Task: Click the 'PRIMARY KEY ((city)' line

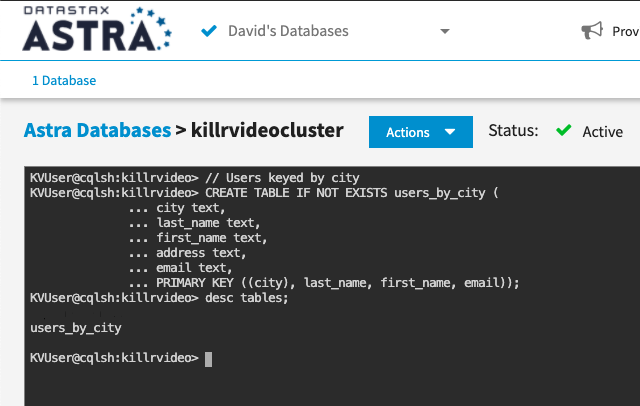Action: [338, 283]
